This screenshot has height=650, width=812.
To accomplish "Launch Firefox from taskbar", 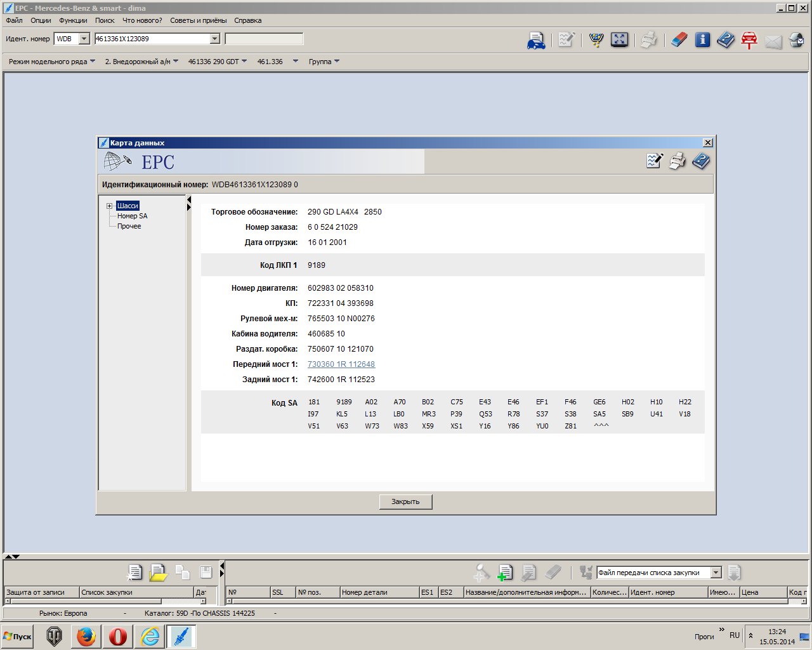I will [x=86, y=636].
